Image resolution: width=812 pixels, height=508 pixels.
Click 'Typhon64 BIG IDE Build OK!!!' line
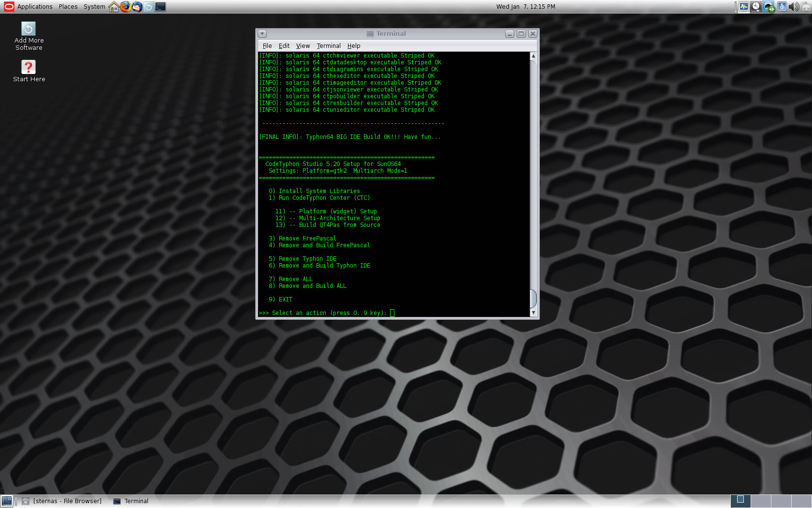pyautogui.click(x=350, y=137)
